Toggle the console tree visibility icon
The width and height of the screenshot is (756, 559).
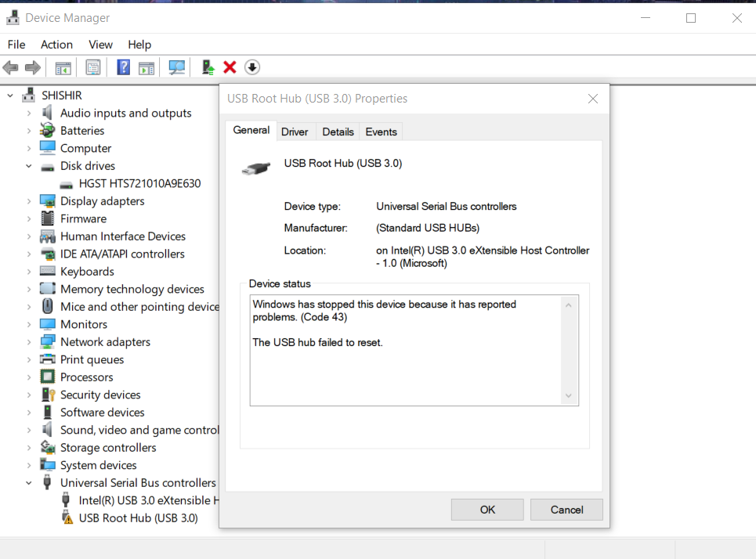(63, 67)
